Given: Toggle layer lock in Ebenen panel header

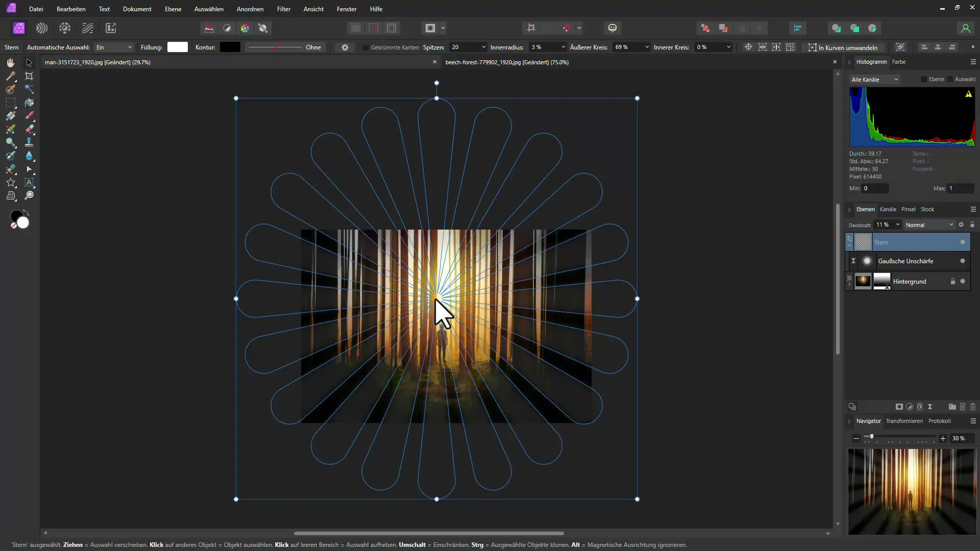Looking at the screenshot, I should 972,225.
